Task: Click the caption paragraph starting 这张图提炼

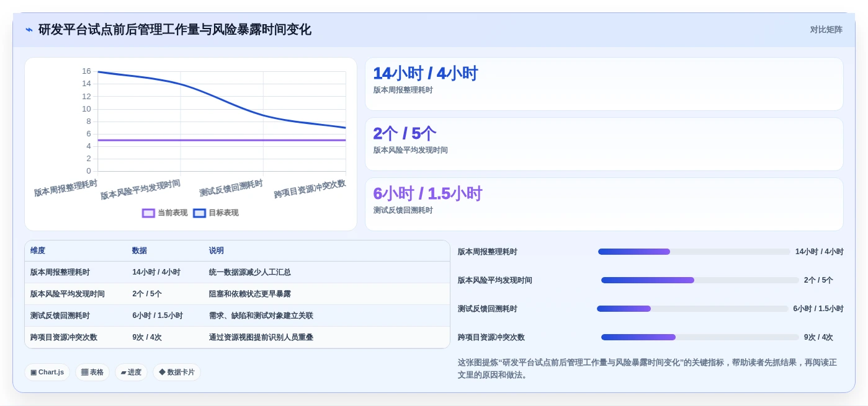Action: coord(647,369)
